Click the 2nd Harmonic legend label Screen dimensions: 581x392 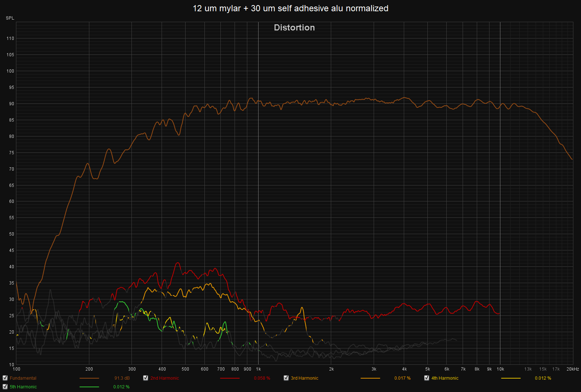[164, 378]
